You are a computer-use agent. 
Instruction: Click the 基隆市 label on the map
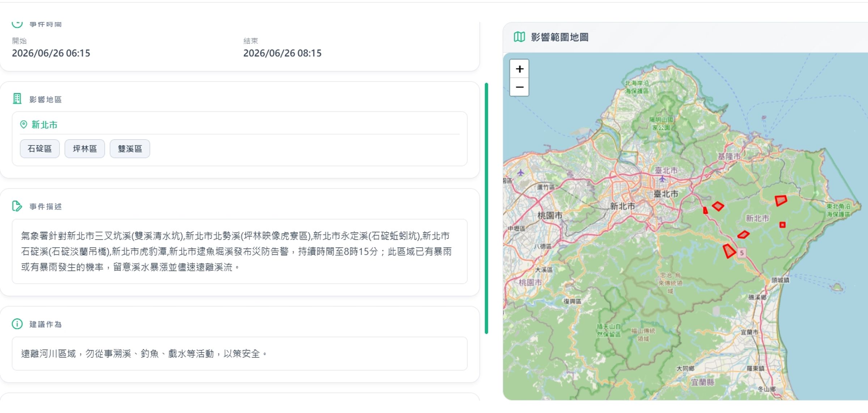tap(729, 156)
